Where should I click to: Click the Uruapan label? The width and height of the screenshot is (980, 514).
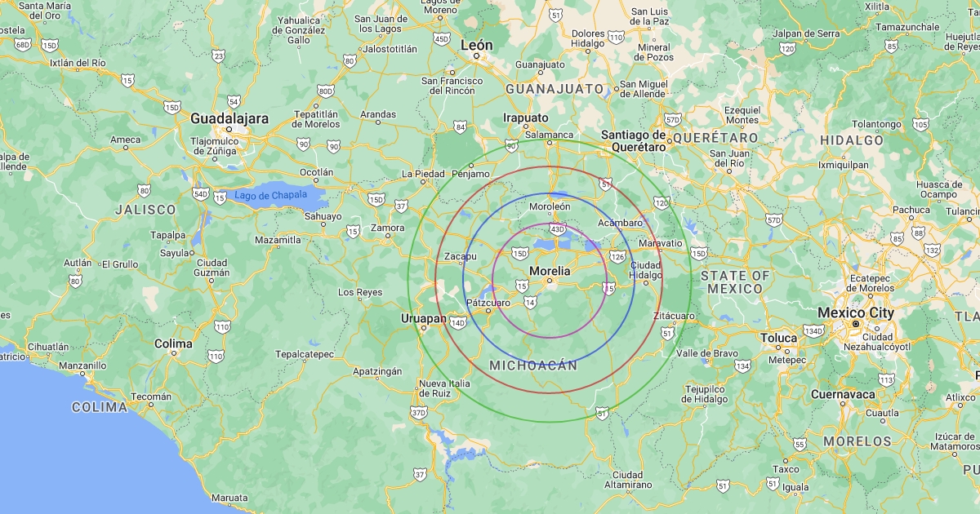click(x=423, y=318)
